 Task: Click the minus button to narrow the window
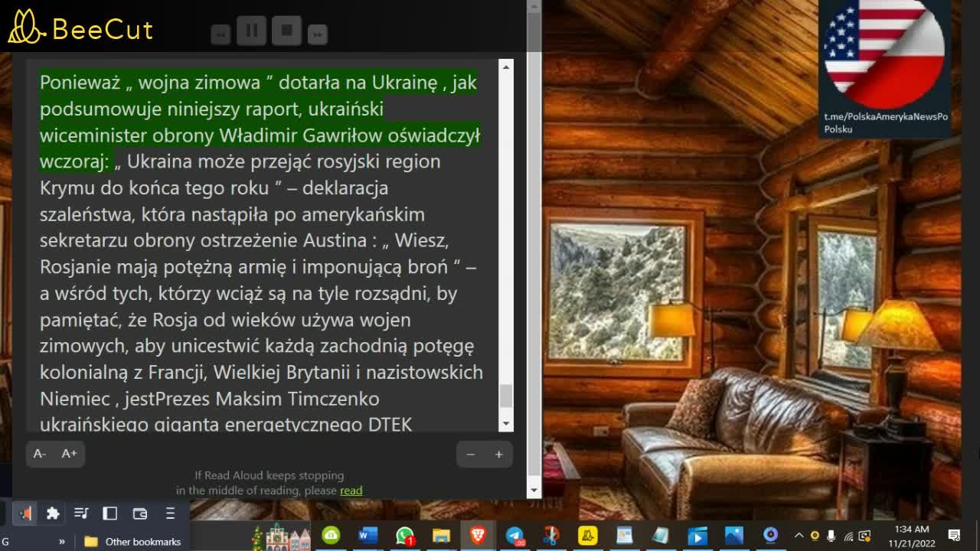471,455
